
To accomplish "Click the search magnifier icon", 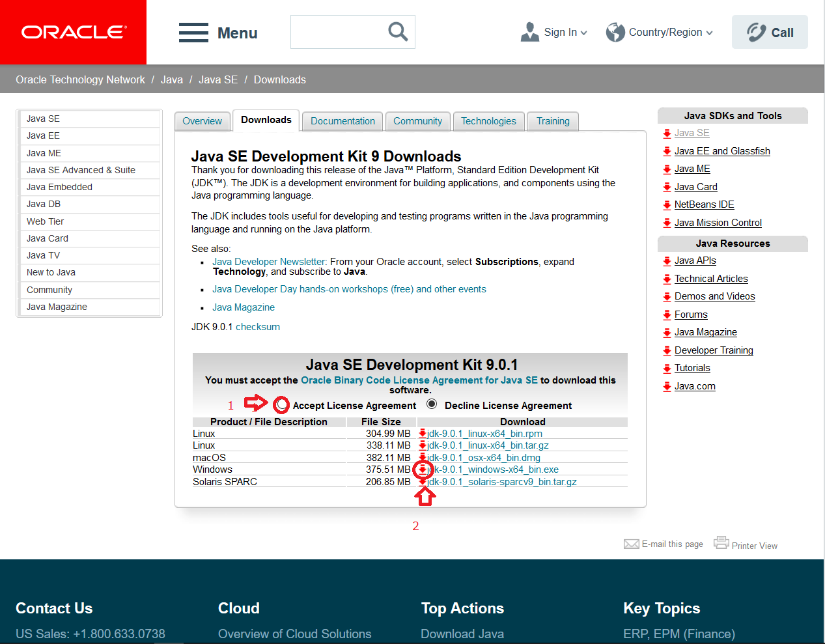I will click(x=397, y=31).
